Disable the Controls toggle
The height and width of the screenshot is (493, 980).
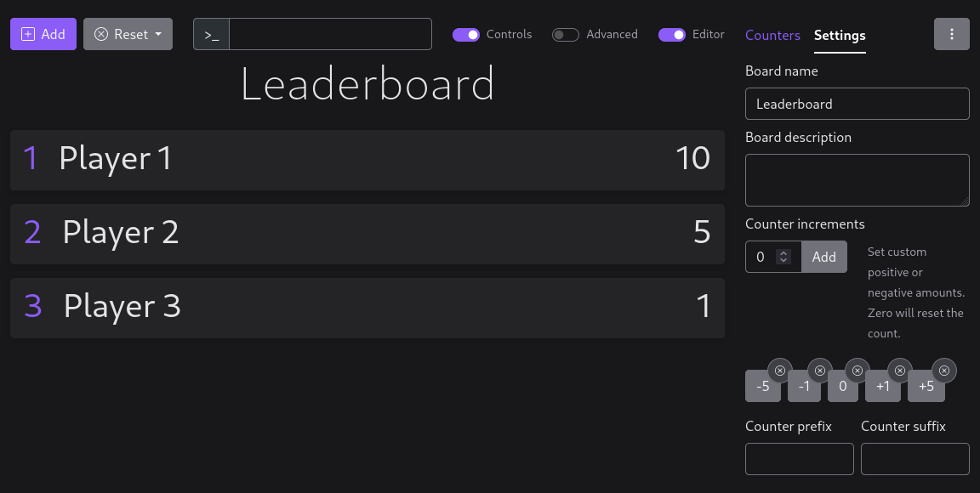click(466, 35)
